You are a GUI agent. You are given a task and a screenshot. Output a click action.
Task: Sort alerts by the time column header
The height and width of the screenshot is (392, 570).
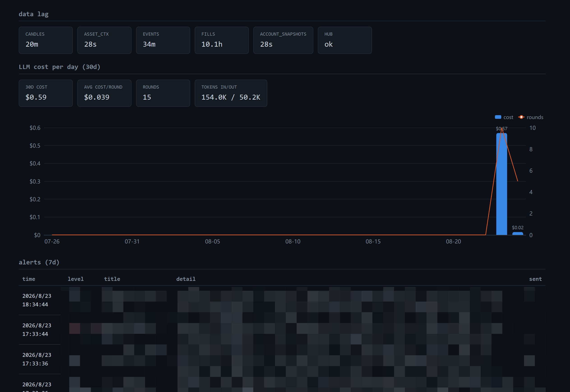pyautogui.click(x=29, y=279)
